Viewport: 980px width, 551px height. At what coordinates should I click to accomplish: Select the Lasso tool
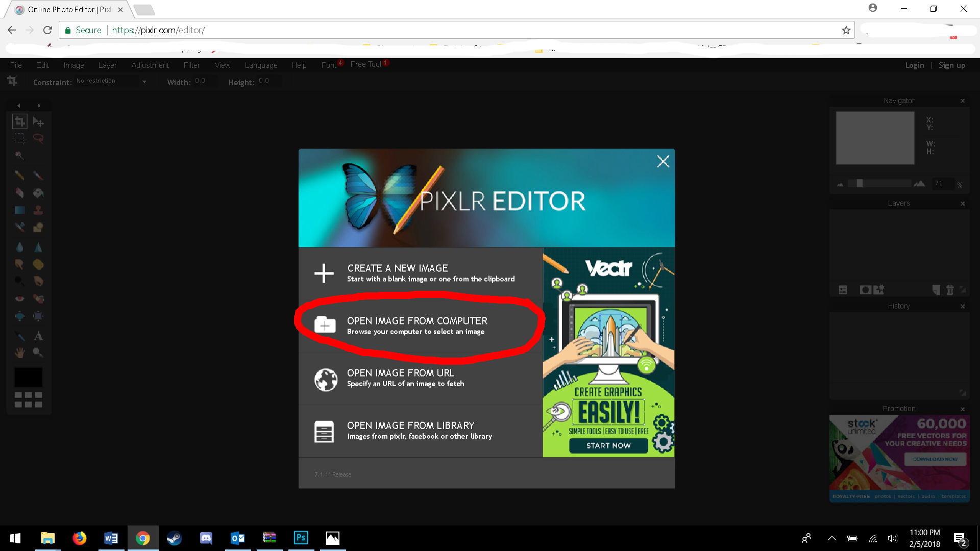pyautogui.click(x=38, y=138)
